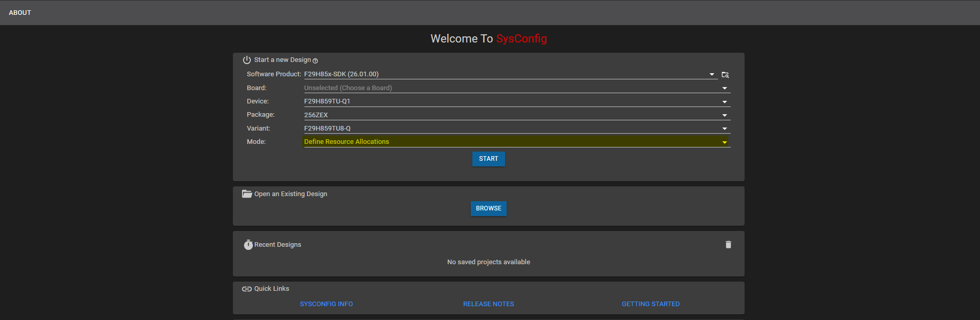Browse for a software product folder icon

pyautogui.click(x=725, y=75)
